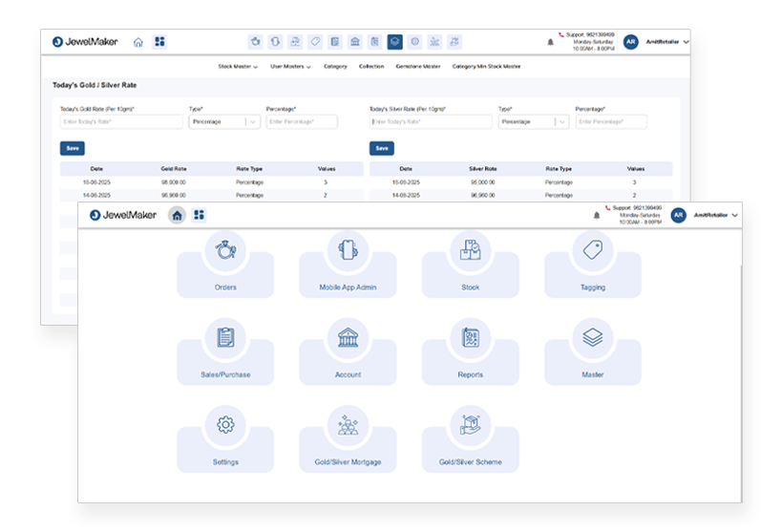Open the Gemstone Master menu item
Image resolution: width=782 pixels, height=532 pixels.
418,66
